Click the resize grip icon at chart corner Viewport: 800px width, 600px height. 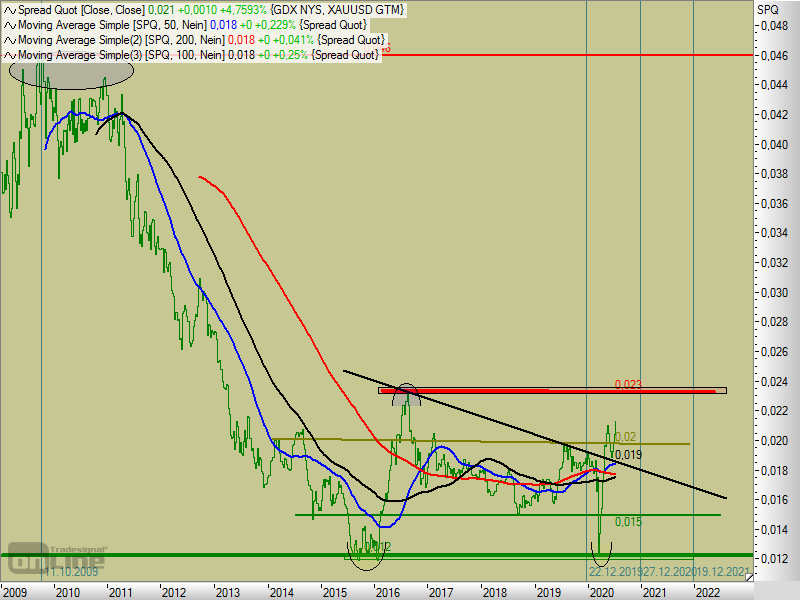click(748, 577)
